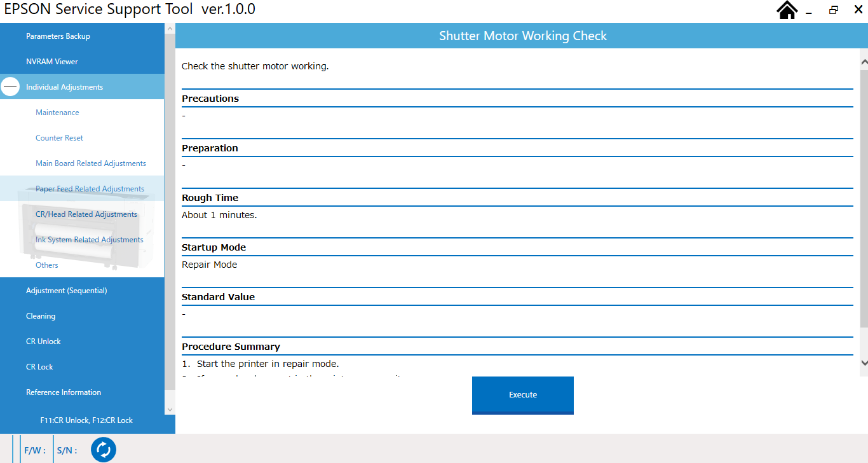The width and height of the screenshot is (868, 463).
Task: Click the Rough Time heading
Action: pyautogui.click(x=210, y=198)
